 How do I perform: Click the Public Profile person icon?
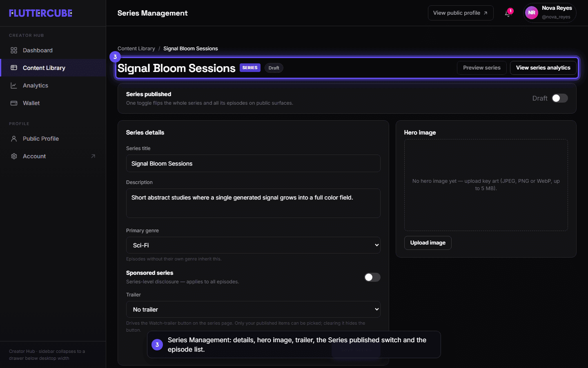click(14, 139)
